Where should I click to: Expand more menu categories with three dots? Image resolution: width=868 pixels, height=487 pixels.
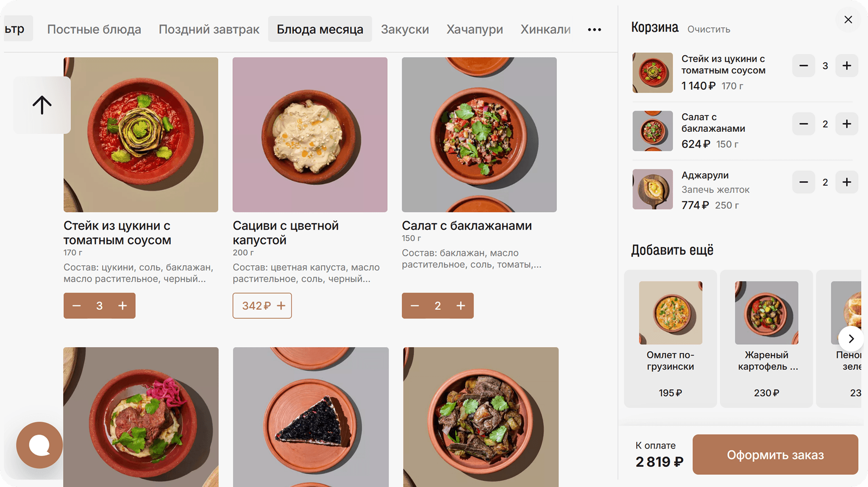click(x=594, y=30)
